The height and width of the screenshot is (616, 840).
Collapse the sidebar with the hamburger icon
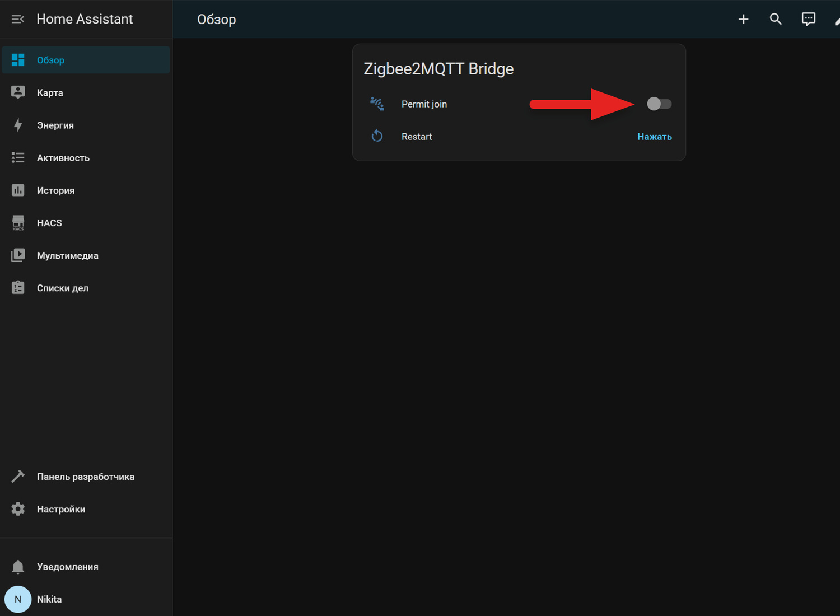18,19
